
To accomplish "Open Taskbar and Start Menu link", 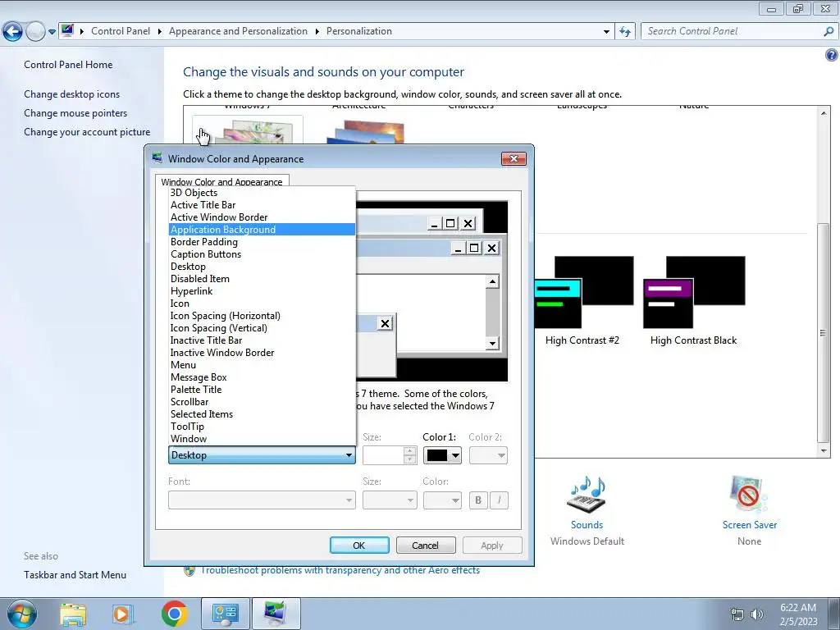I will pos(75,575).
